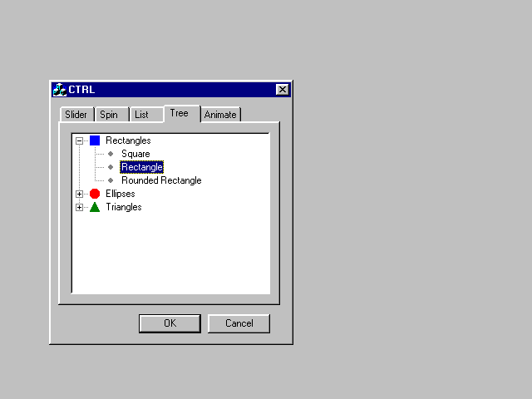Viewport: 532px width, 399px height.
Task: Open the Spin tab
Action: point(109,115)
